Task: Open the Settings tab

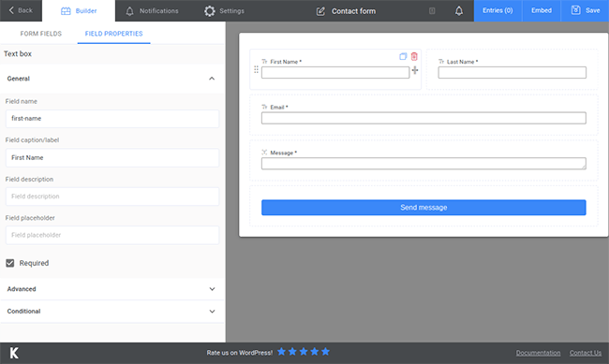Action: (224, 11)
